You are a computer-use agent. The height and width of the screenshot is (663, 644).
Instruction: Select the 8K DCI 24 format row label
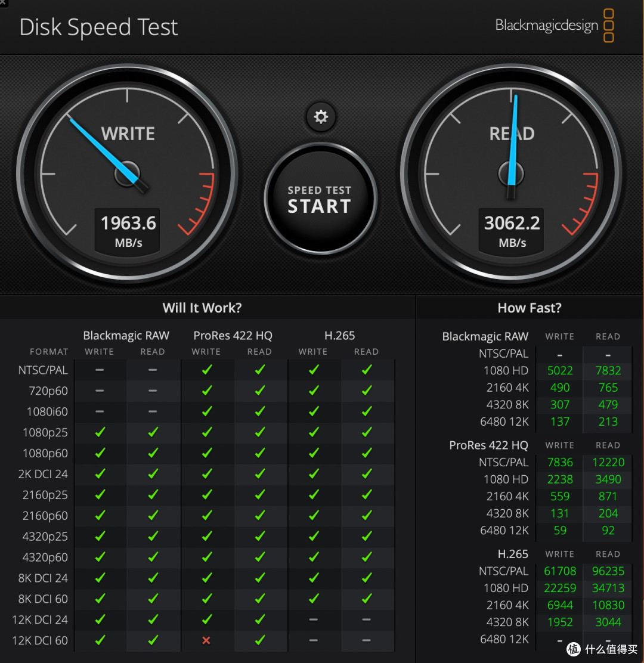[x=43, y=578]
